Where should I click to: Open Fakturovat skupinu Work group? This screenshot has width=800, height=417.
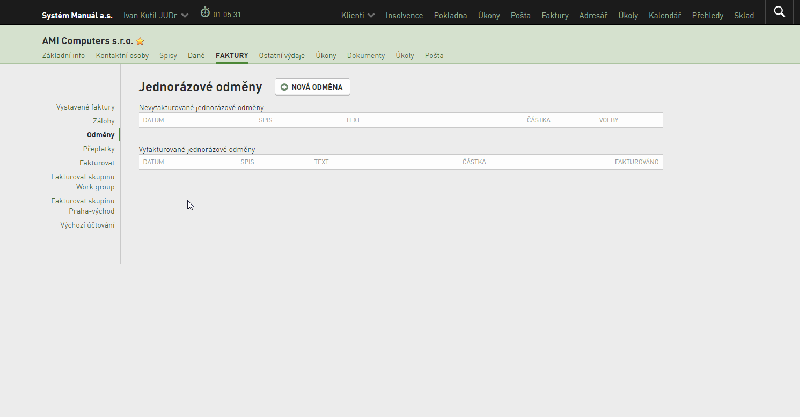click(x=83, y=182)
